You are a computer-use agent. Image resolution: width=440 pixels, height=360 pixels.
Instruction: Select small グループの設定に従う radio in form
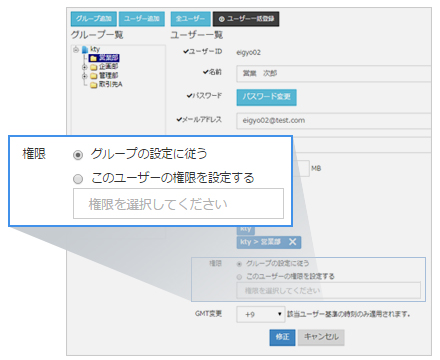pos(239,264)
